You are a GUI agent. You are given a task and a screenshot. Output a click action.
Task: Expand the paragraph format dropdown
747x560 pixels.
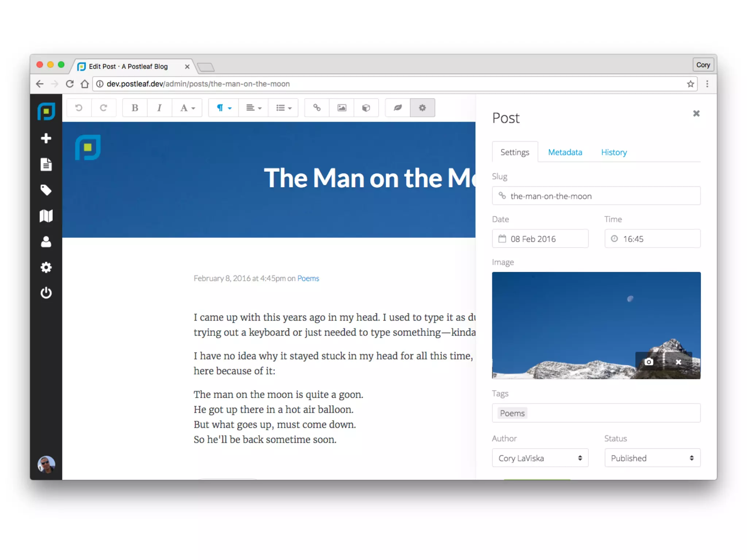click(224, 108)
